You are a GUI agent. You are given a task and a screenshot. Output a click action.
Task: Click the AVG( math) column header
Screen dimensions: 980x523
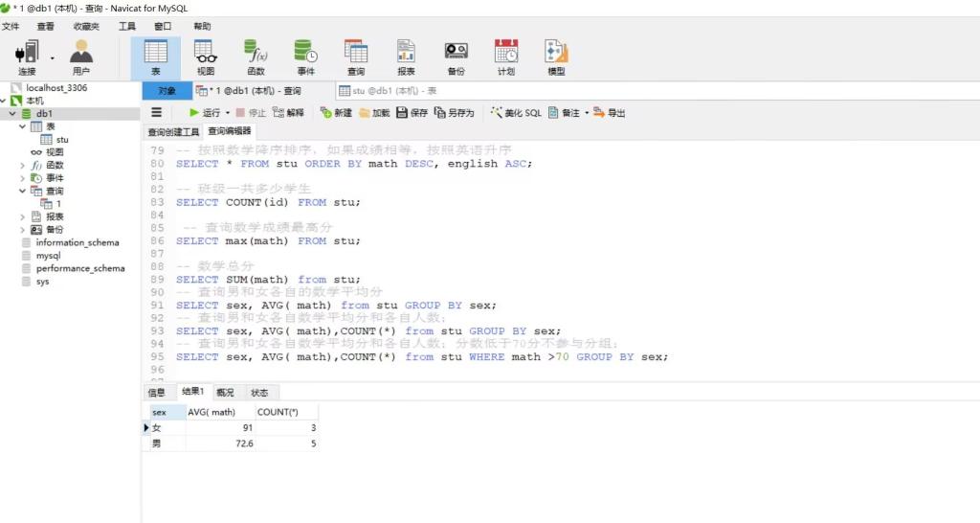coord(212,413)
